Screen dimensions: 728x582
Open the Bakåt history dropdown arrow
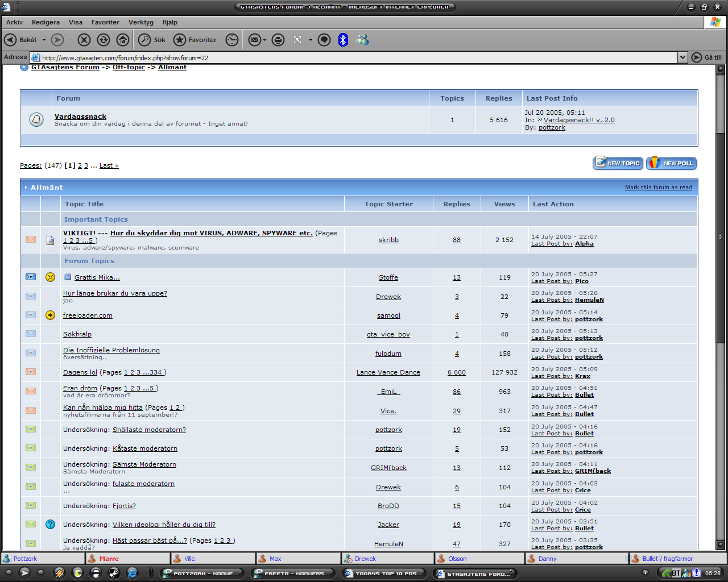[44, 40]
